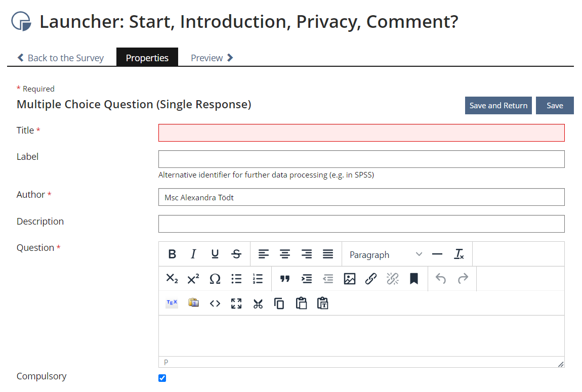Grab the editor resize handle
The height and width of the screenshot is (392, 582).
[x=560, y=364]
